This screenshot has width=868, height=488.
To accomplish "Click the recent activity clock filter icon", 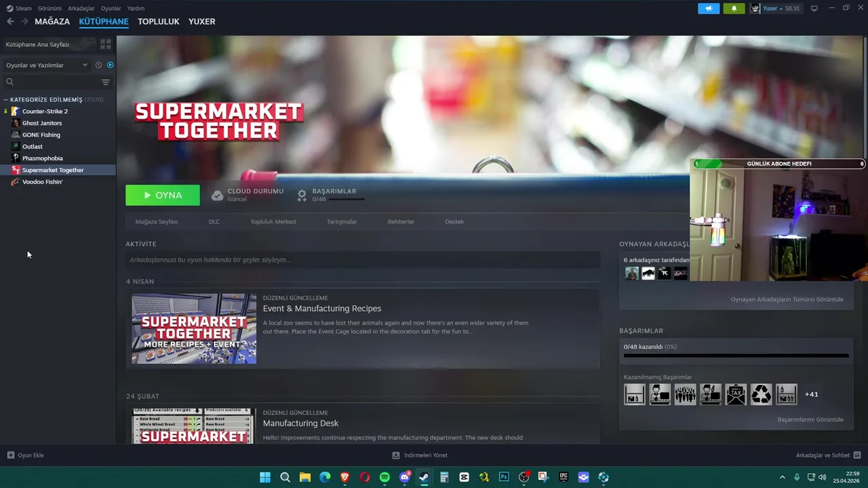I will (x=98, y=65).
